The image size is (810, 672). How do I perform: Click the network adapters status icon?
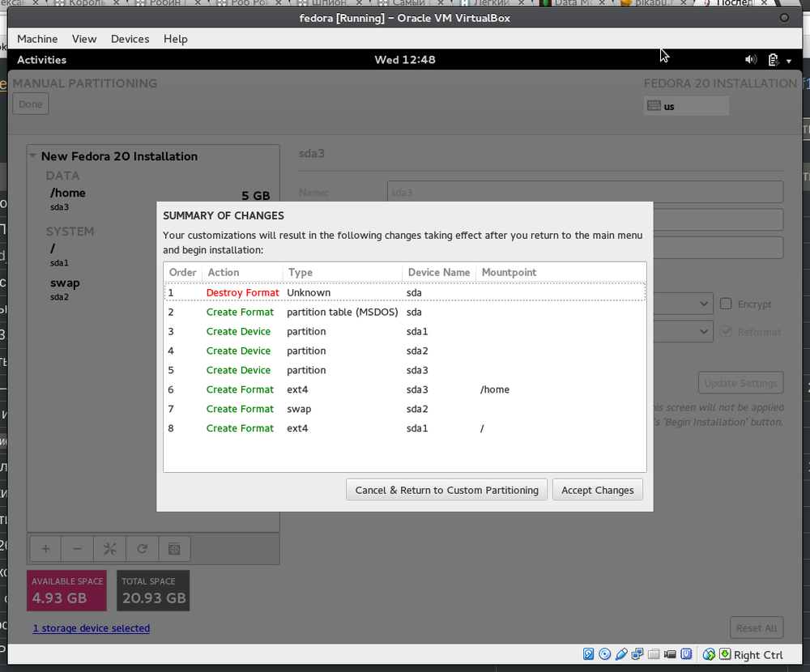click(637, 654)
